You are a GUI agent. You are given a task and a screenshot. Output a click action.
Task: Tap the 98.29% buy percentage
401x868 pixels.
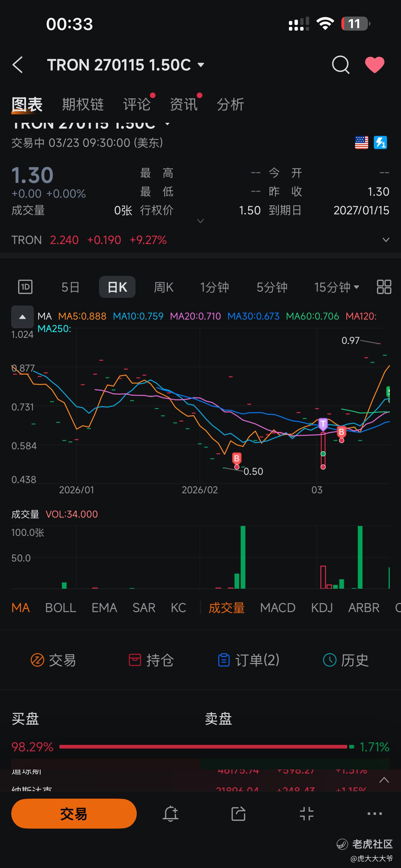tap(32, 747)
